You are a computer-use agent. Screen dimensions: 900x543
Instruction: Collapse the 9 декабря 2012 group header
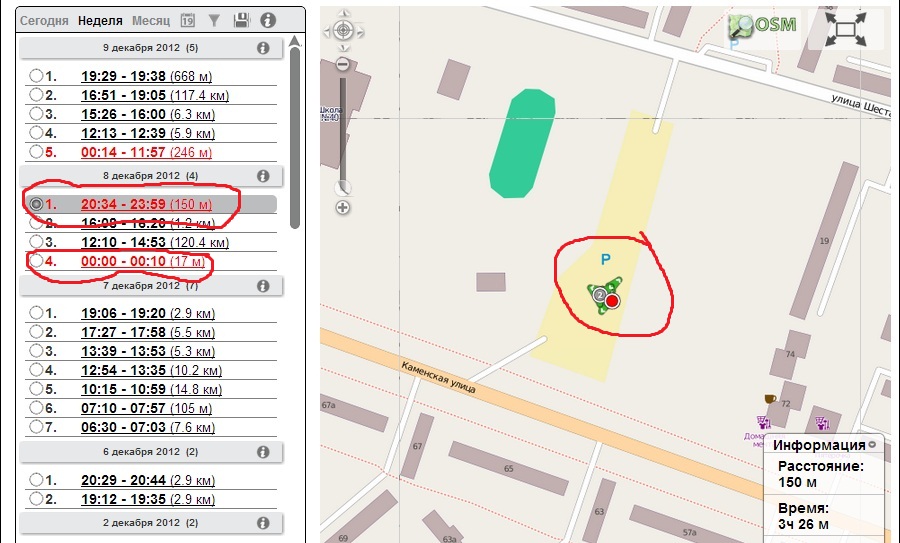click(x=150, y=48)
